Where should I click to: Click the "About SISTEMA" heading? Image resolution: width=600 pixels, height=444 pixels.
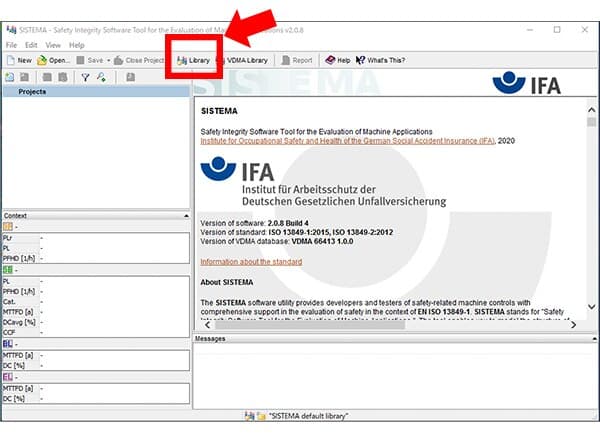(227, 282)
